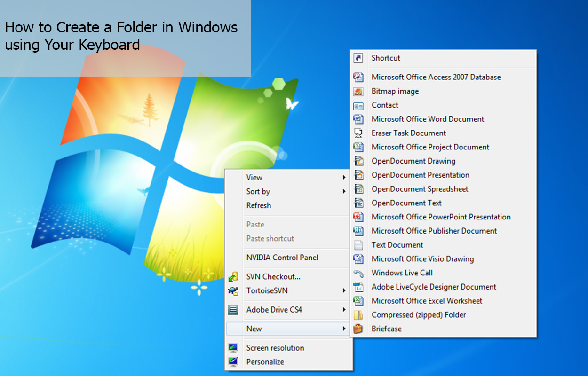Create an OpenDocument Text file
This screenshot has height=376, width=588.
pyautogui.click(x=443, y=203)
